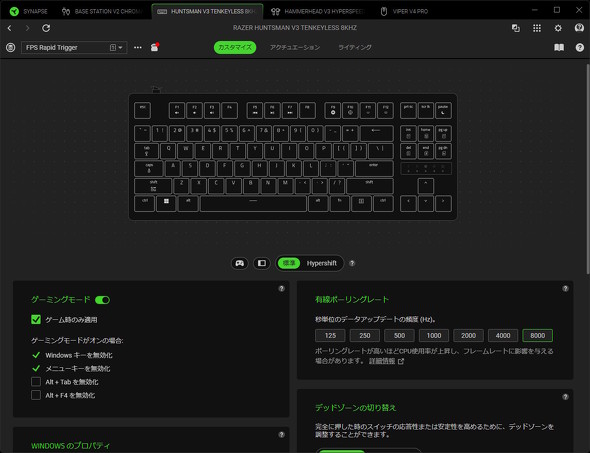Viewport: 590px width, 453px height.
Task: Check the Alt + F4 を無効化 box
Action: tap(36, 395)
